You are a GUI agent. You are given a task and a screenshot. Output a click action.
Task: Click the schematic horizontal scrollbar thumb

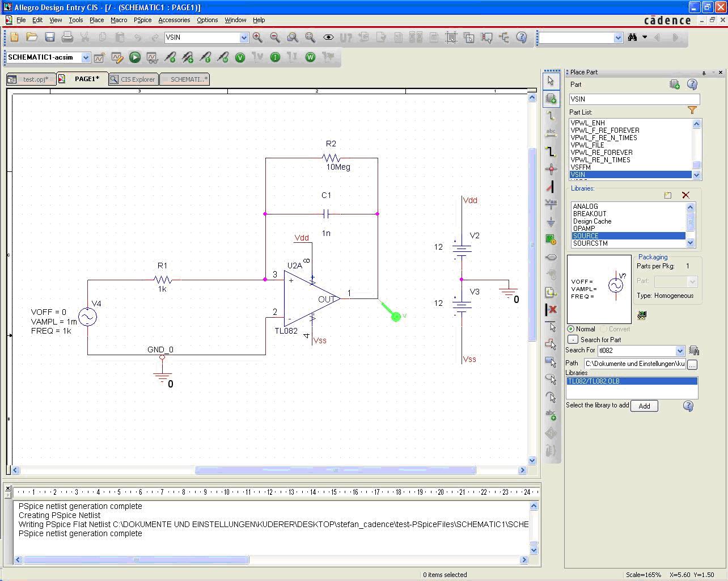335,470
